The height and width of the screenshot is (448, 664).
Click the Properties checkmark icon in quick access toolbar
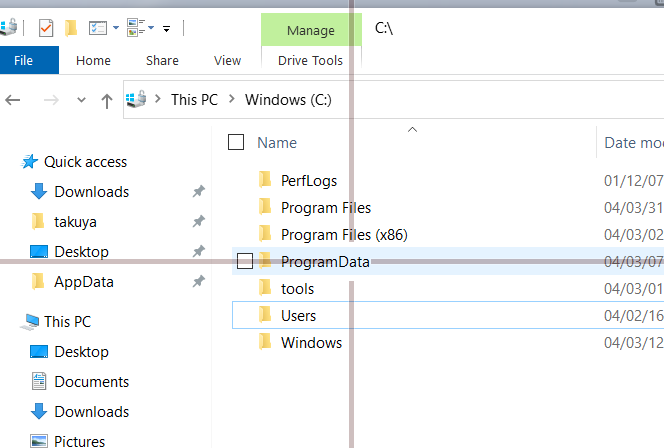[x=46, y=28]
